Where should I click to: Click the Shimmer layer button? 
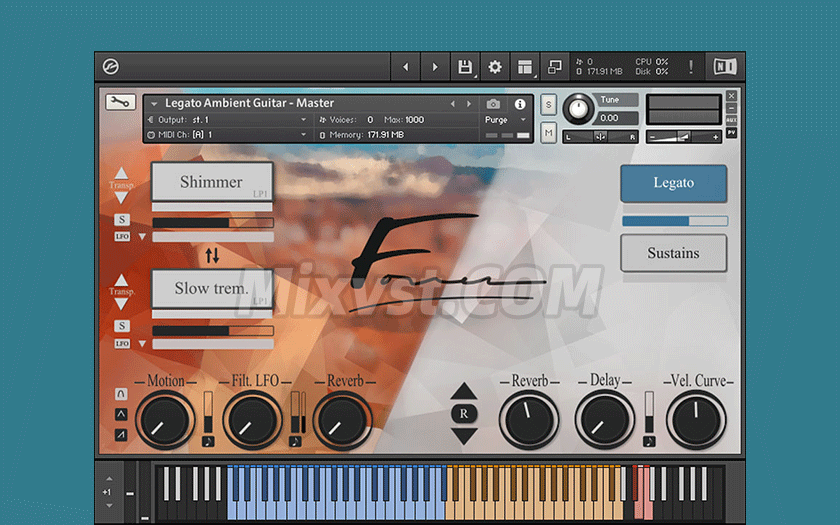212,182
